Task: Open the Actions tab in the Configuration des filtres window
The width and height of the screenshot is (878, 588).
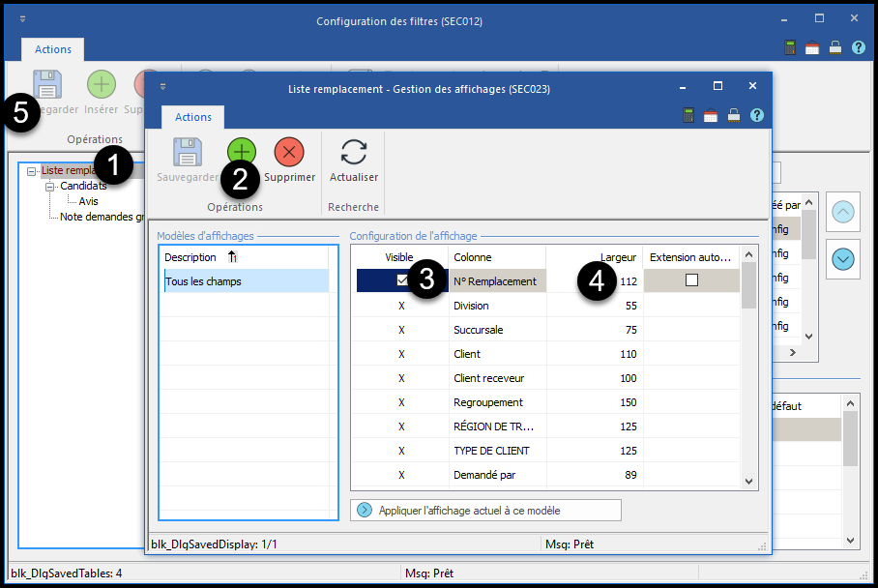Action: [53, 49]
